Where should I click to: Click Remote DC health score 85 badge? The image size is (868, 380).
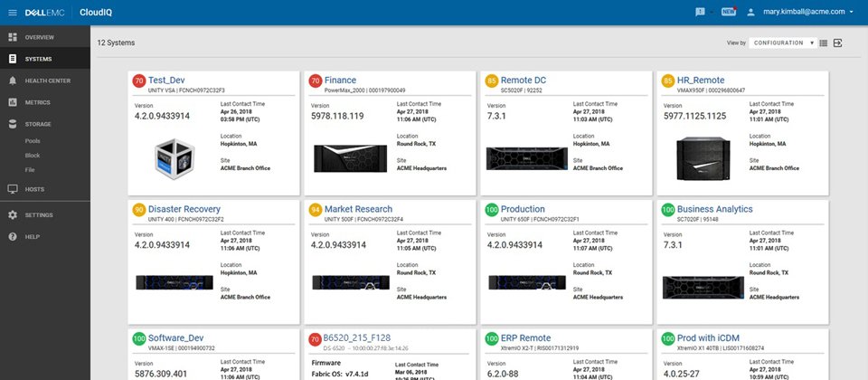point(492,81)
